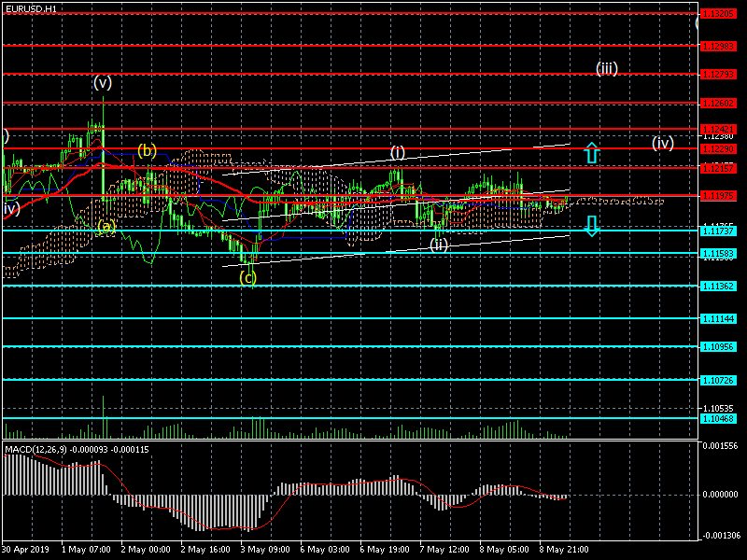Click the 1.11362 cyan support line tag
747x560 pixels.
718,287
